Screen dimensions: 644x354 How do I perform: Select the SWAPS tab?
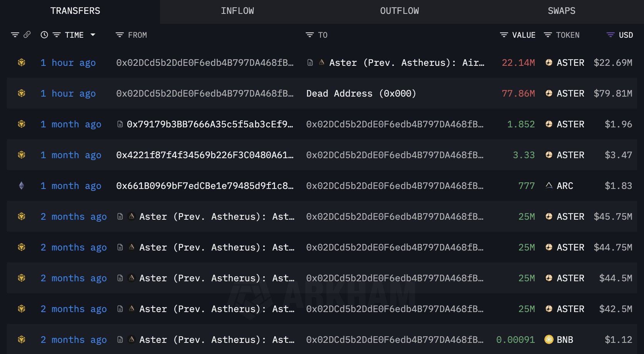[x=561, y=11]
